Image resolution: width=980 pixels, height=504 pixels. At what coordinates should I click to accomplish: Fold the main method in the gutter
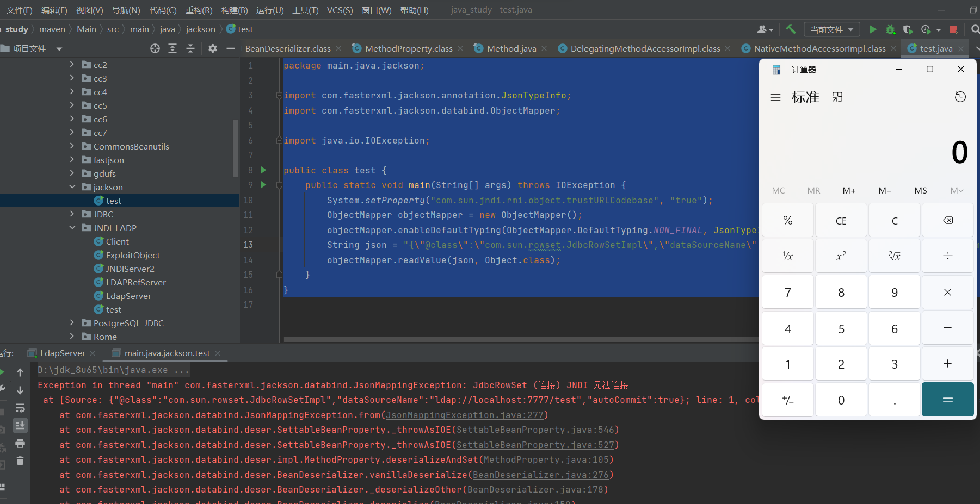pyautogui.click(x=279, y=185)
